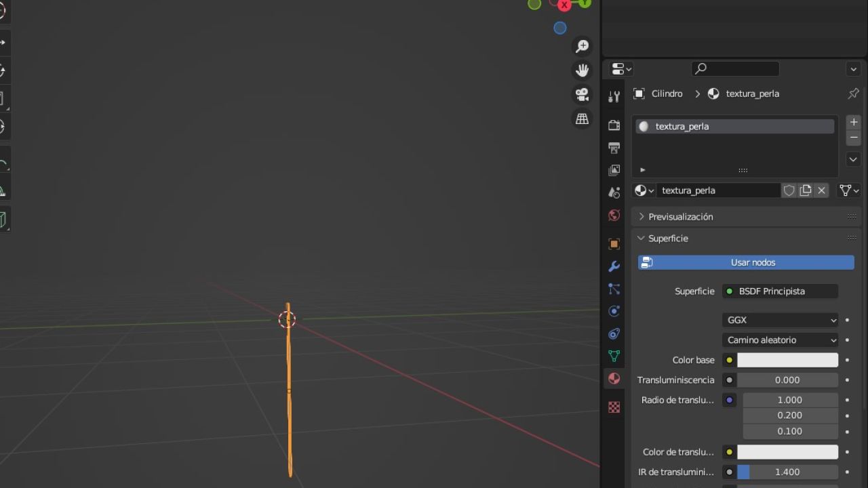The width and height of the screenshot is (868, 488).
Task: Open the Tool properties tab
Action: click(x=614, y=97)
